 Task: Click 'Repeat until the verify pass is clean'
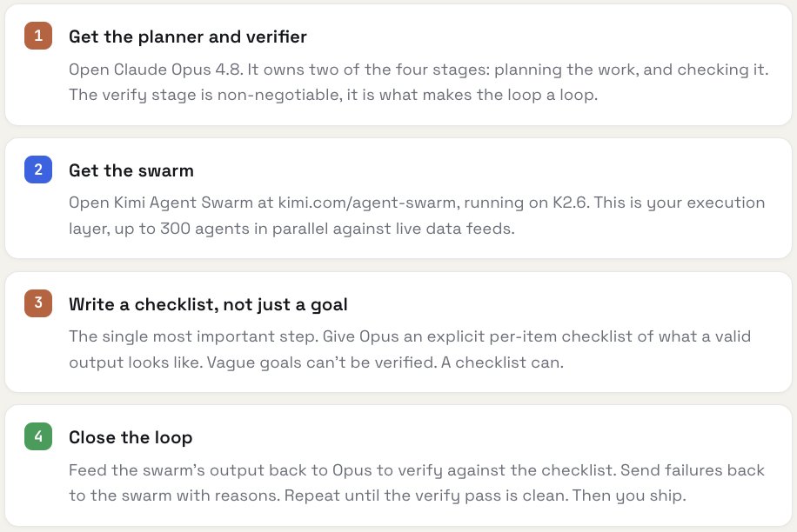point(426,496)
